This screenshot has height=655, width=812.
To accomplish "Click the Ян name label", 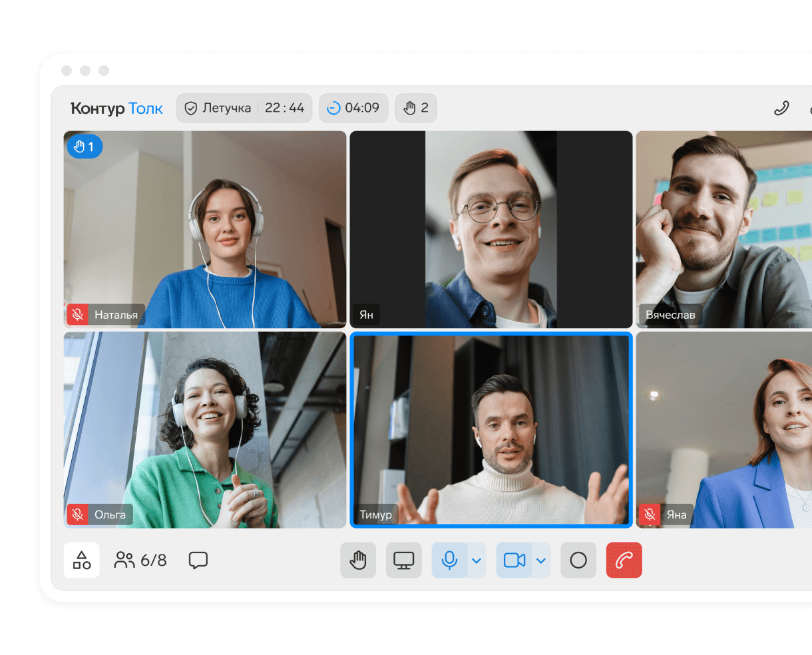I will pos(367,314).
